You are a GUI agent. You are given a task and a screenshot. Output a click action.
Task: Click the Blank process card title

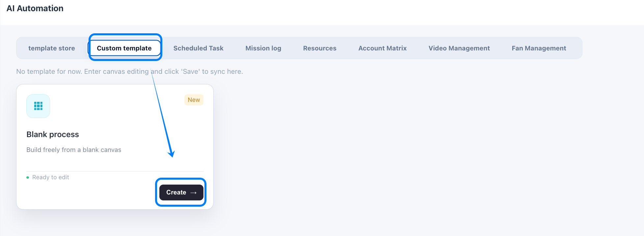53,134
